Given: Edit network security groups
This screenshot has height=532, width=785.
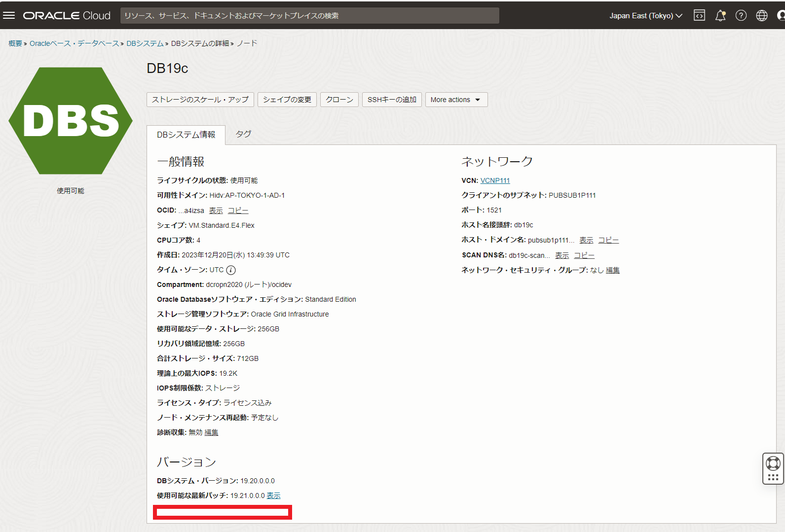Looking at the screenshot, I should pyautogui.click(x=613, y=270).
